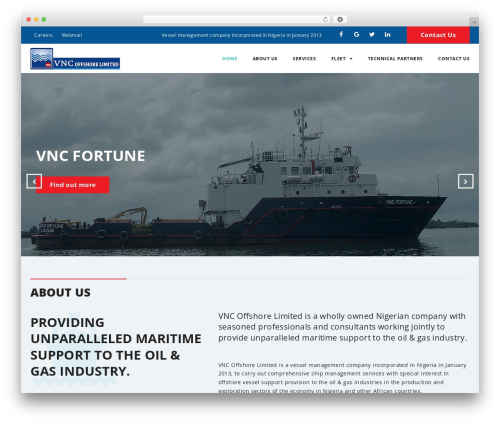Add a new browser tab
Screen dimensions: 500x423
point(474,22)
